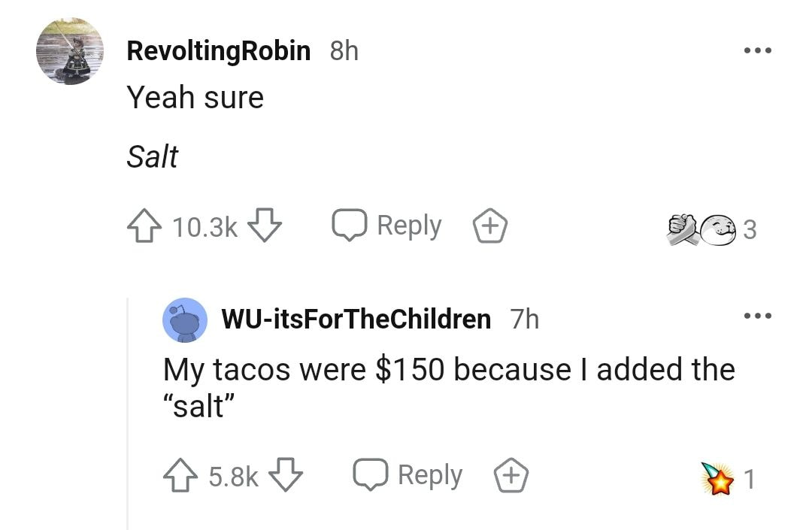The image size is (812, 530).
Task: Open options menu for WU-itsForTheChildren's reply
Action: (x=756, y=316)
